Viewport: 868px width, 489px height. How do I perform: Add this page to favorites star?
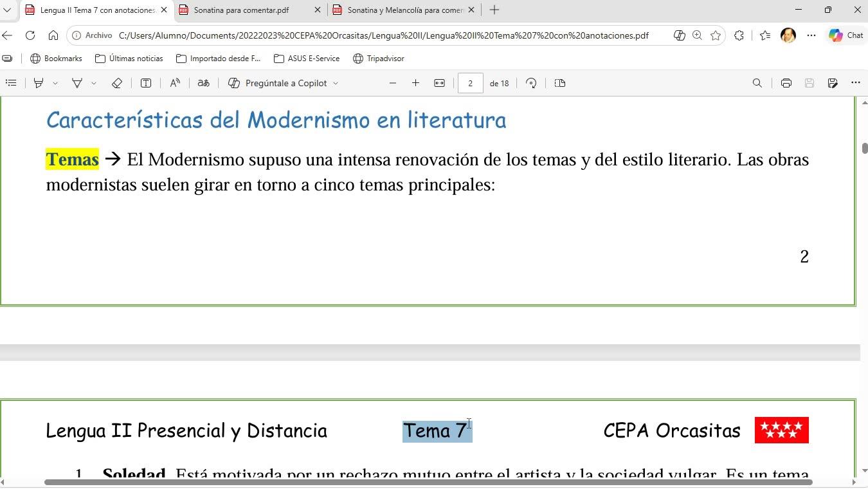[716, 35]
